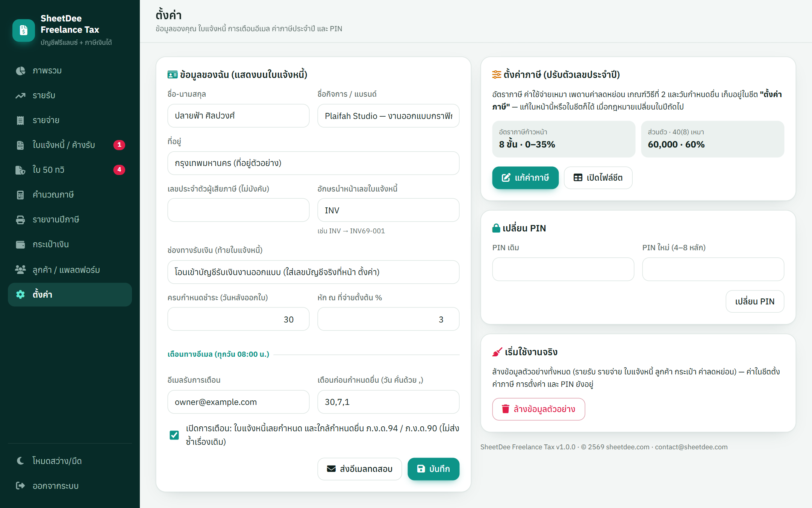Open รายจ่าย receipt icon in sidebar
The height and width of the screenshot is (508, 812).
tap(20, 120)
